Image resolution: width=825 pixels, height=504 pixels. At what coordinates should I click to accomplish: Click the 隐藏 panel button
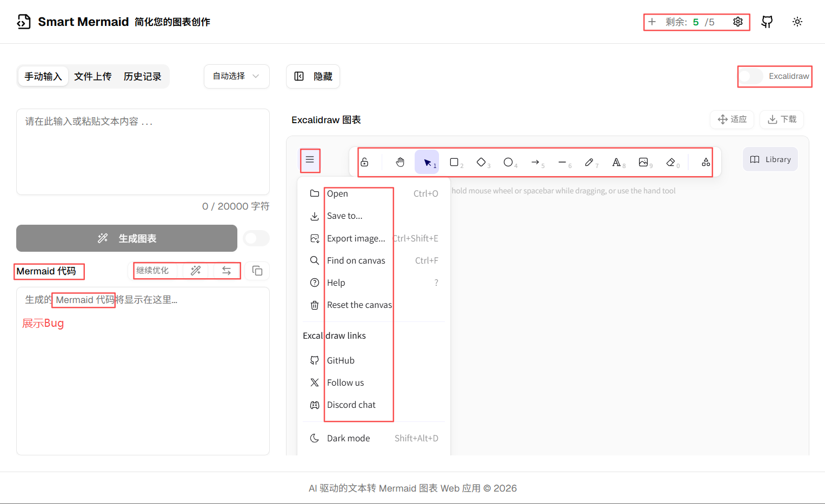[x=313, y=76]
